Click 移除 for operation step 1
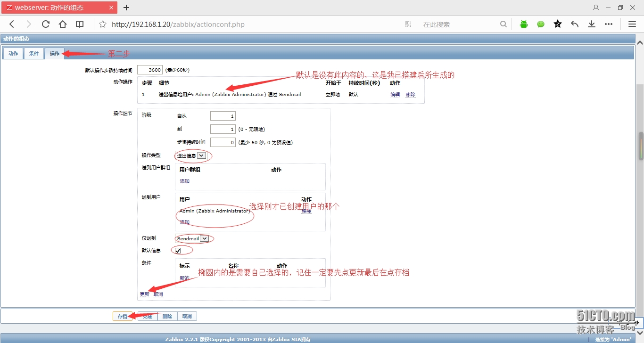 coord(411,95)
